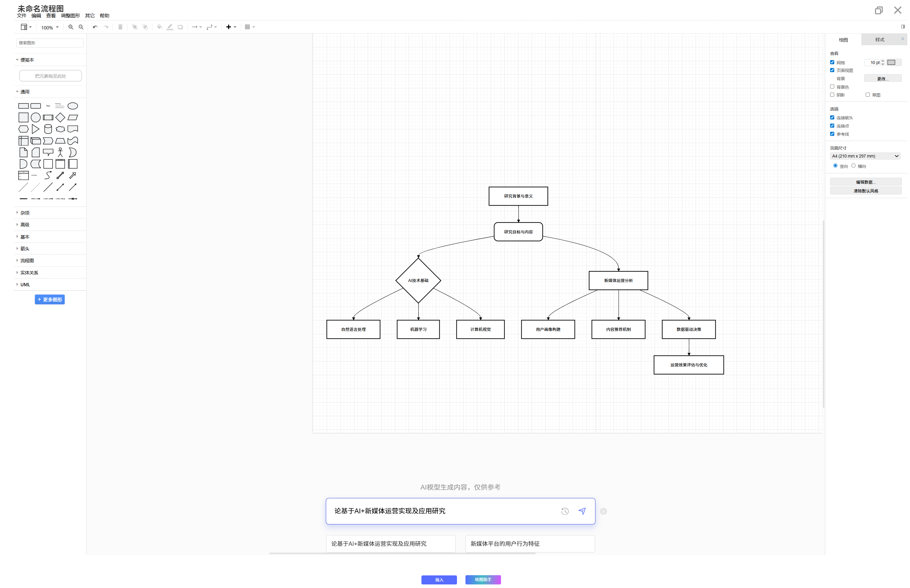Open prompt history clock icon
910x588 pixels.
pyautogui.click(x=565, y=511)
